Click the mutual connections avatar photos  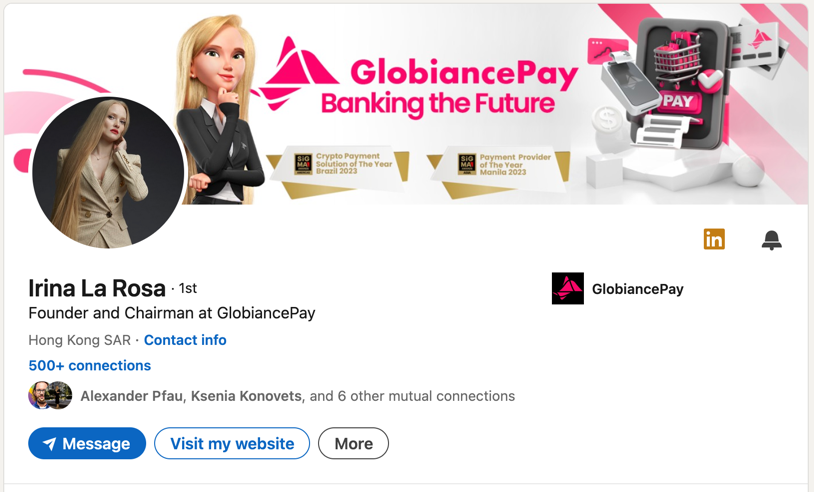tap(50, 396)
